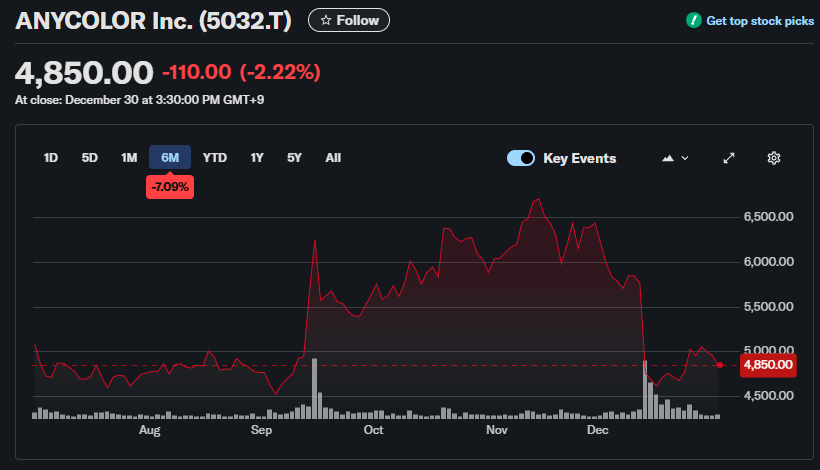Click the At close December 30 timestamp
This screenshot has height=470, width=820.
tap(139, 100)
